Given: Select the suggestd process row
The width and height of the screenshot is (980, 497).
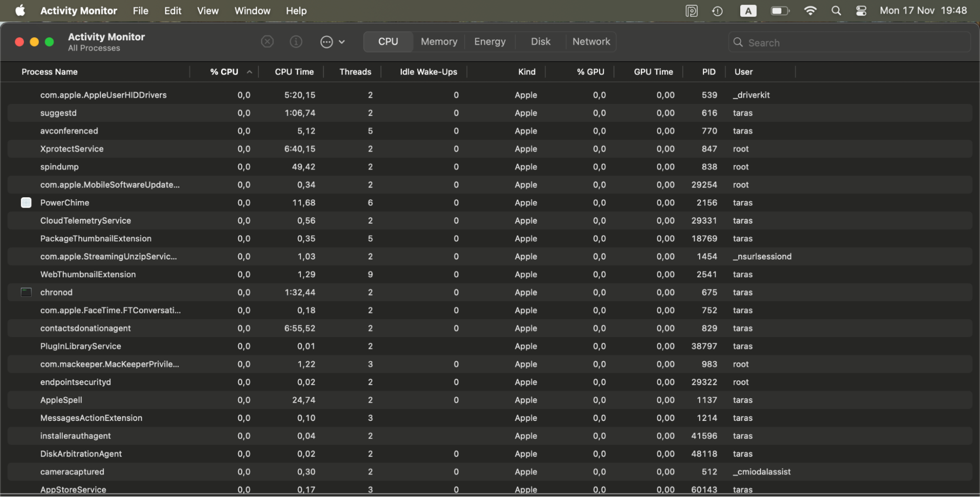Looking at the screenshot, I should point(147,113).
